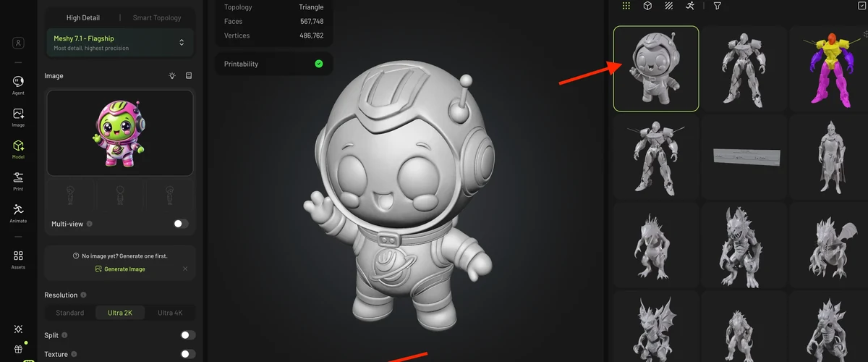Show all assets with the grid icon
The height and width of the screenshot is (362, 868).
(626, 5)
